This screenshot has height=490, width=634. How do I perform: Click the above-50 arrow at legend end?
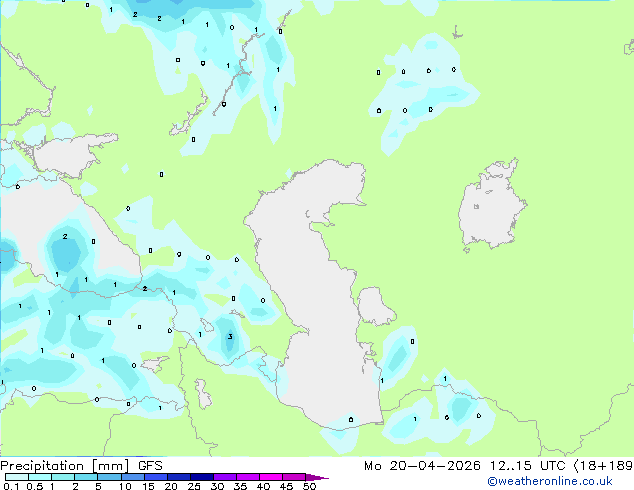click(317, 477)
